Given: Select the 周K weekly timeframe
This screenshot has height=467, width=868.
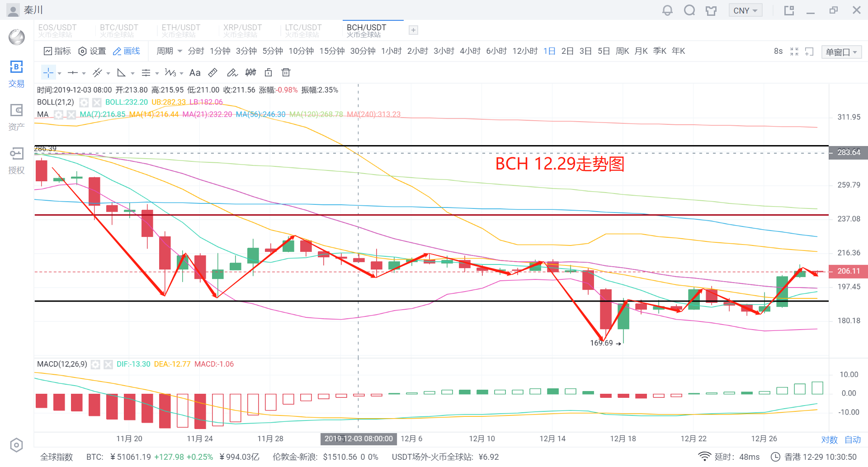Looking at the screenshot, I should [x=623, y=51].
